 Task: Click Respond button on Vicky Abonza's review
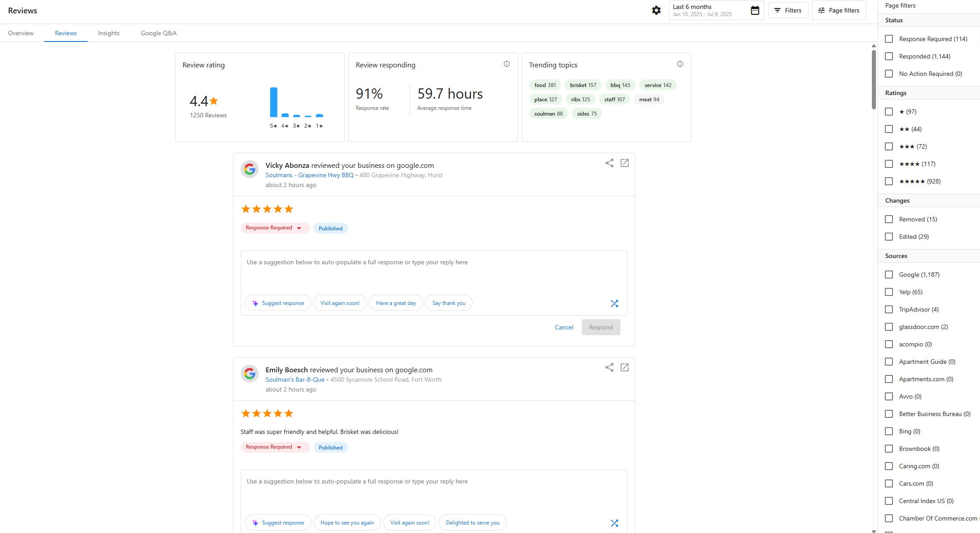pos(601,327)
